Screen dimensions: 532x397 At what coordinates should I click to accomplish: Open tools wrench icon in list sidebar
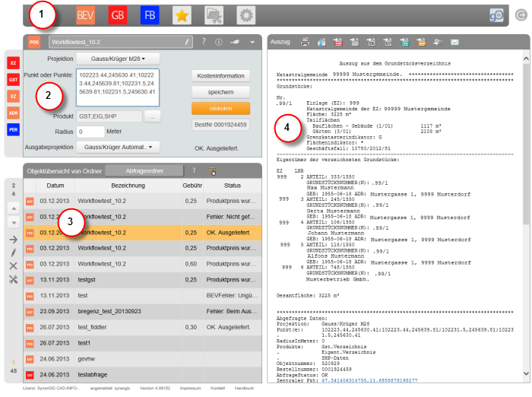coord(13,279)
